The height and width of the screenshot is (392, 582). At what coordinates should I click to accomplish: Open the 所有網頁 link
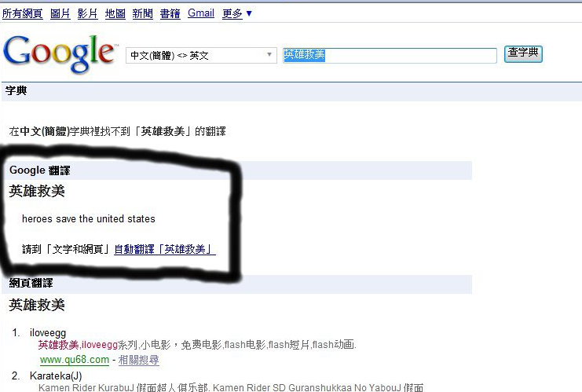(x=22, y=13)
